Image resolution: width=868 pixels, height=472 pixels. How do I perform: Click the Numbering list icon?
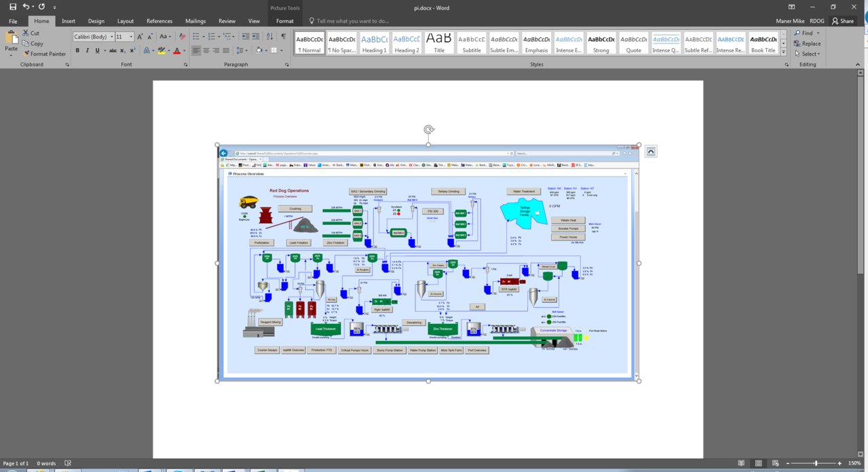coord(211,37)
